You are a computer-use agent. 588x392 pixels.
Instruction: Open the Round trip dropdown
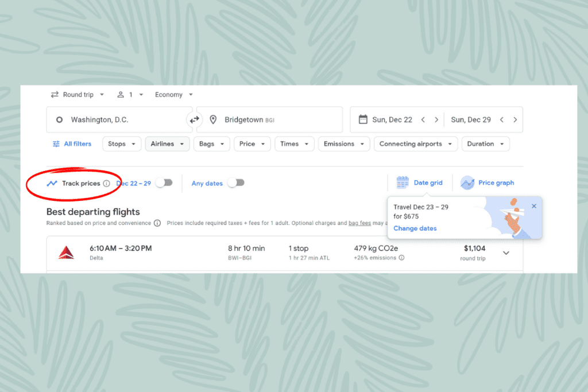point(78,94)
